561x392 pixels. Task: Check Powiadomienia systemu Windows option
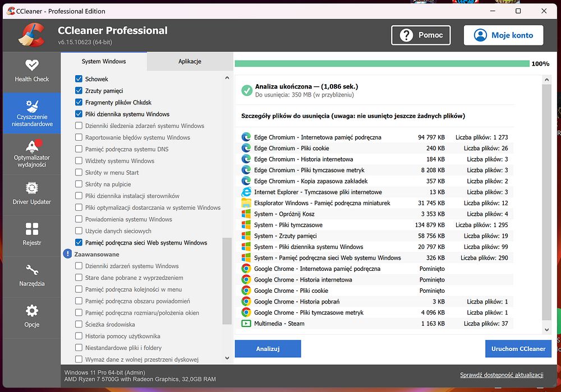tap(79, 219)
